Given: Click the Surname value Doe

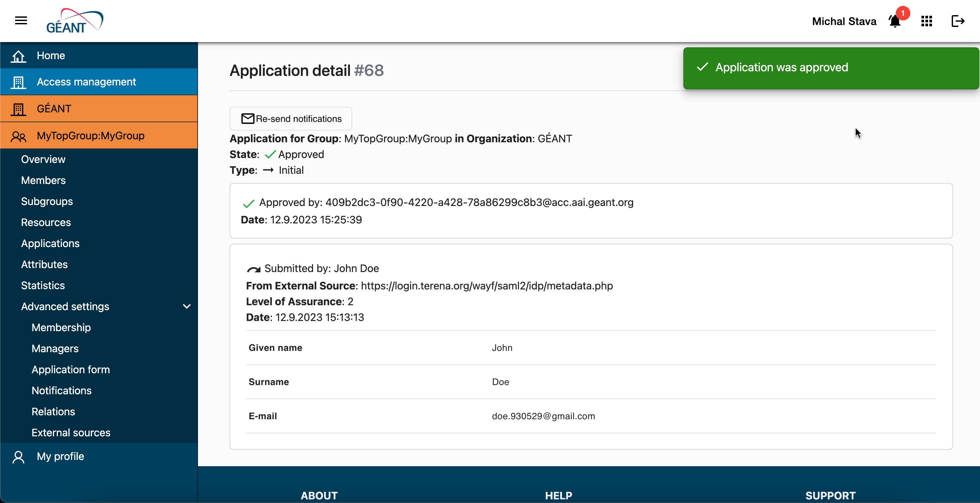Looking at the screenshot, I should pos(500,382).
